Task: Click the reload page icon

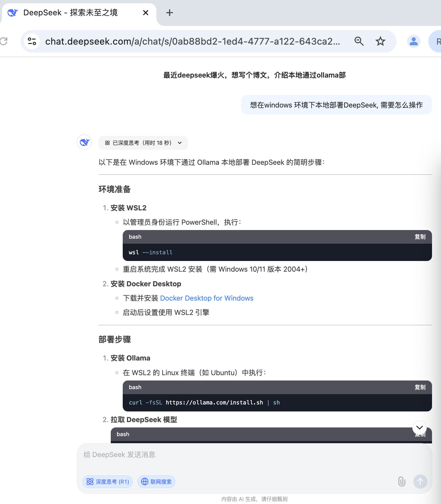Action: point(3,41)
